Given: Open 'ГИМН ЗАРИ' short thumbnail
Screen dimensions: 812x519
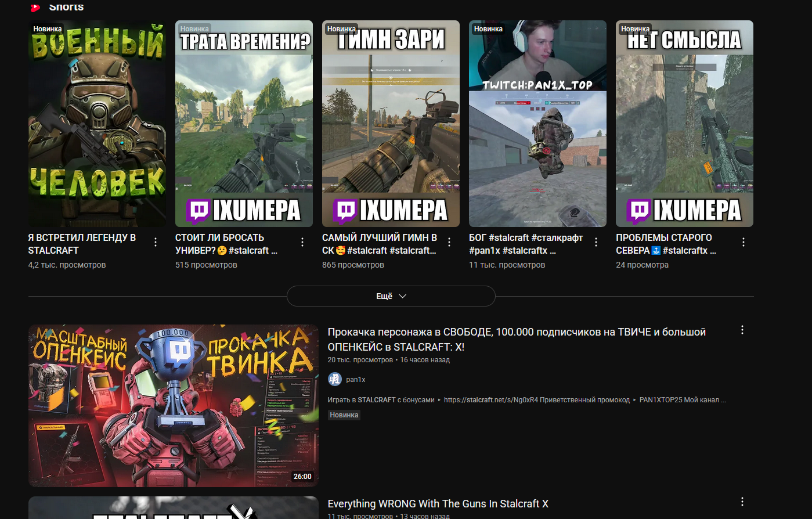Looking at the screenshot, I should click(391, 124).
